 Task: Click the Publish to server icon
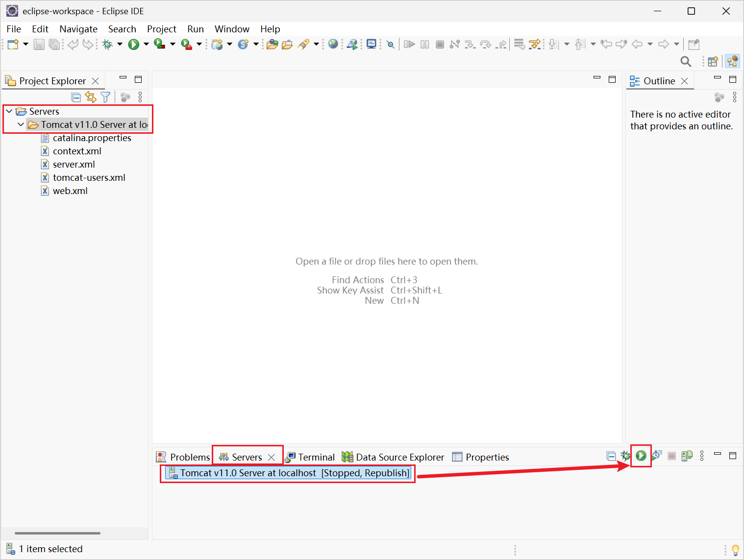pyautogui.click(x=687, y=456)
